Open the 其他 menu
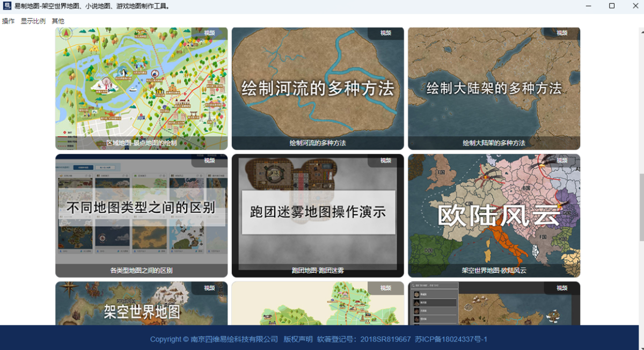This screenshot has height=350, width=644. 58,21
